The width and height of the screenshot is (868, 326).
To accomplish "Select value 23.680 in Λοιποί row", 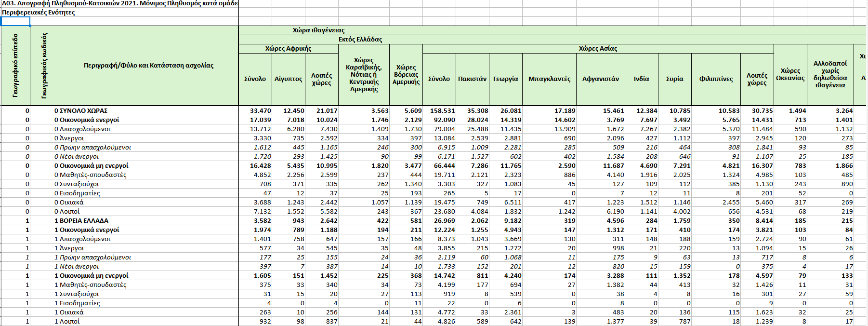I will coord(445,212).
